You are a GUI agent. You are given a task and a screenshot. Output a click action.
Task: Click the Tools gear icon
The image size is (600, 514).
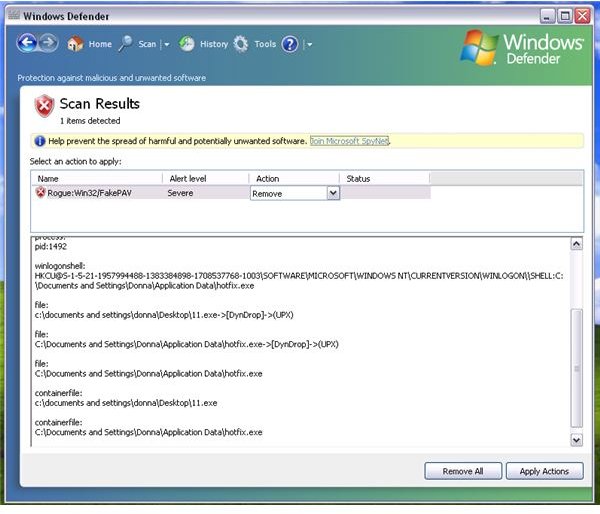click(x=241, y=44)
